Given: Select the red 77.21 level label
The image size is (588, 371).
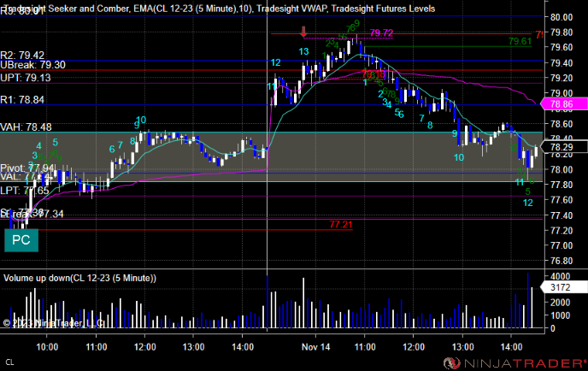Looking at the screenshot, I should 341,224.
